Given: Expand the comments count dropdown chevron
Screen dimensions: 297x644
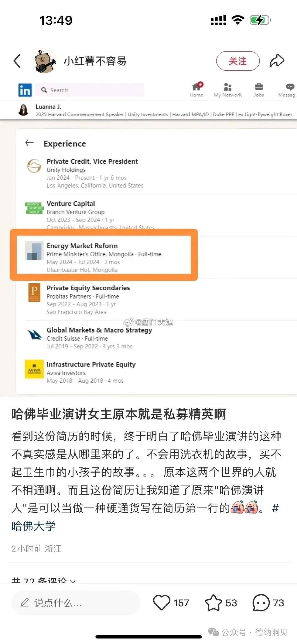Looking at the screenshot, I should point(73,581).
